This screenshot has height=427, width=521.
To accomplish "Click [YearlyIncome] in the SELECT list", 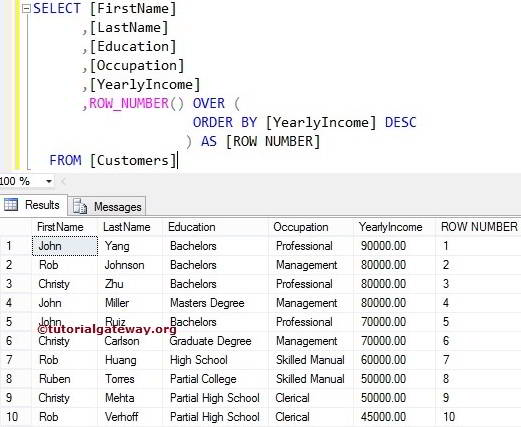I will click(145, 85).
